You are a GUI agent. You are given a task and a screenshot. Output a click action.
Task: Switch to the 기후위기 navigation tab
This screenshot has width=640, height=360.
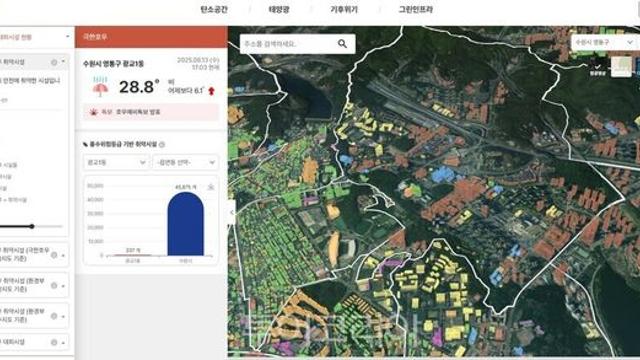pos(344,9)
